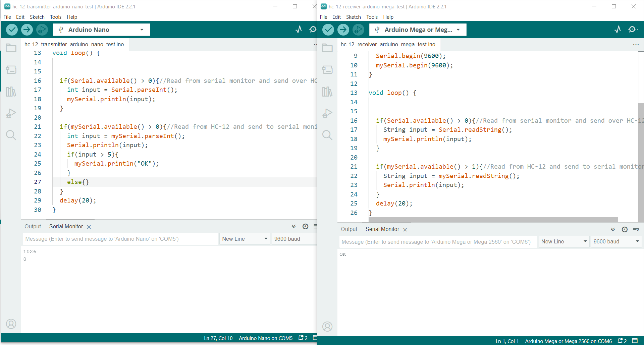The height and width of the screenshot is (345, 644).
Task: Toggle timestamp in Mega Serial Monitor
Action: point(625,229)
